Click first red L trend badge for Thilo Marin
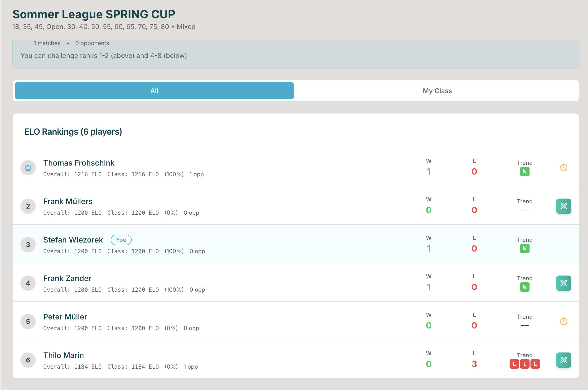Viewport: 588px width, 390px height. (x=514, y=364)
